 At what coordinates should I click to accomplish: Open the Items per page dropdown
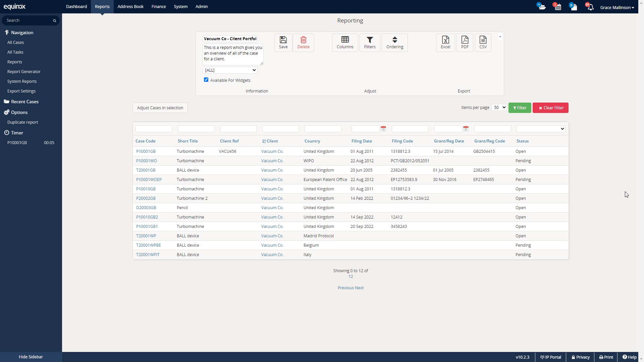[x=499, y=107]
